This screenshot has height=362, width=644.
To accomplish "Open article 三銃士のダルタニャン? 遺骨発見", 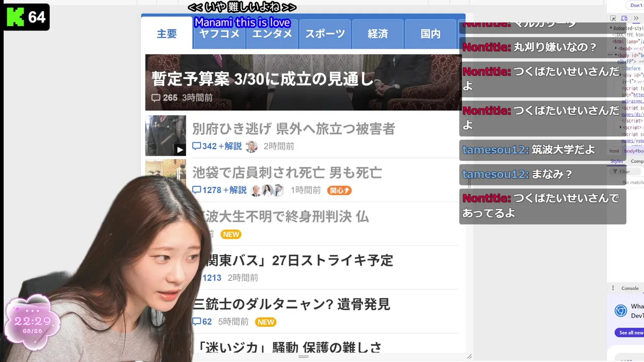I will pyautogui.click(x=291, y=304).
